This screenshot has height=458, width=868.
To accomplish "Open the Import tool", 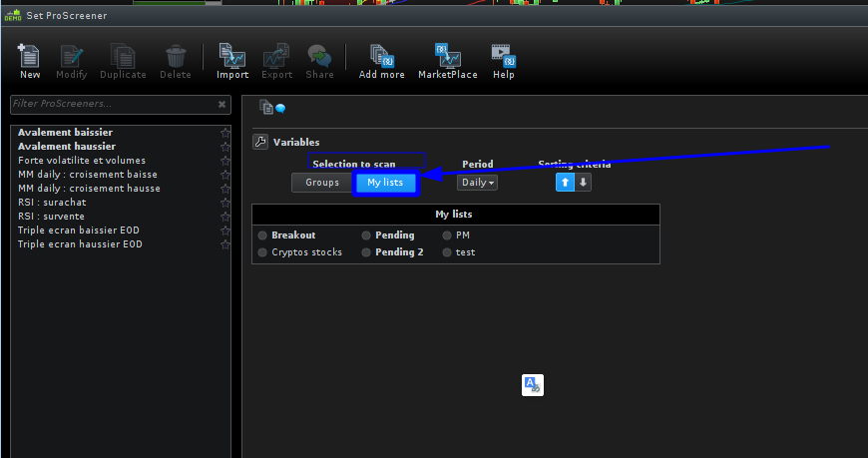I will click(x=232, y=62).
